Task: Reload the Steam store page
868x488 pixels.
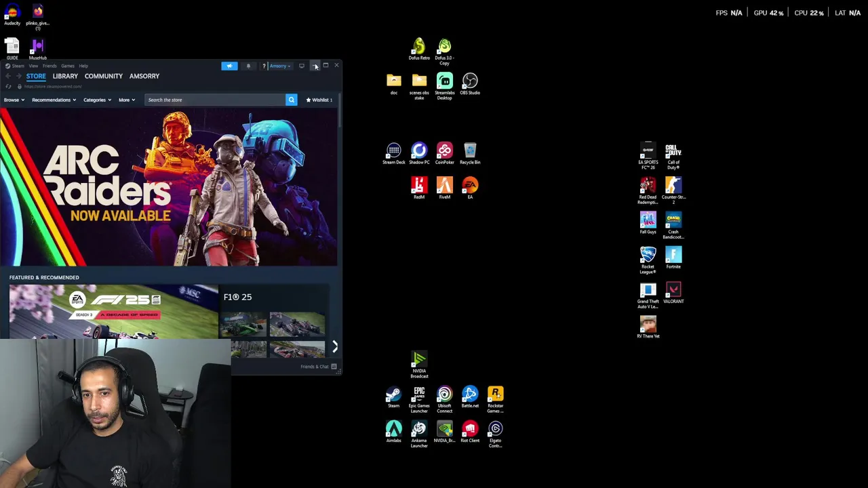Action: click(x=9, y=86)
